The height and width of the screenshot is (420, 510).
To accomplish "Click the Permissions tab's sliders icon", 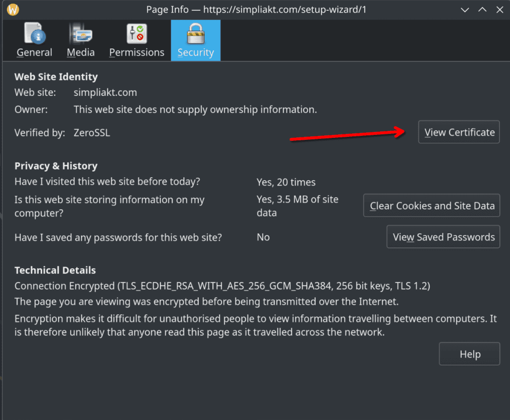I will click(x=136, y=34).
